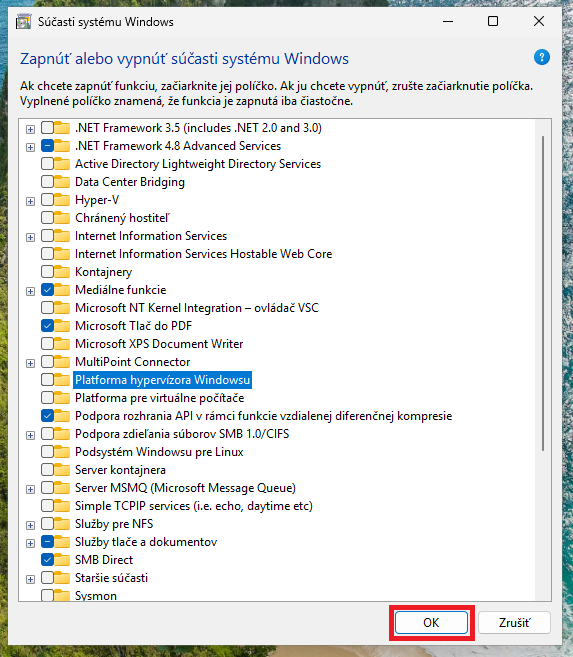Select Server kontajnera row text
The height and width of the screenshot is (657, 573).
(x=121, y=470)
